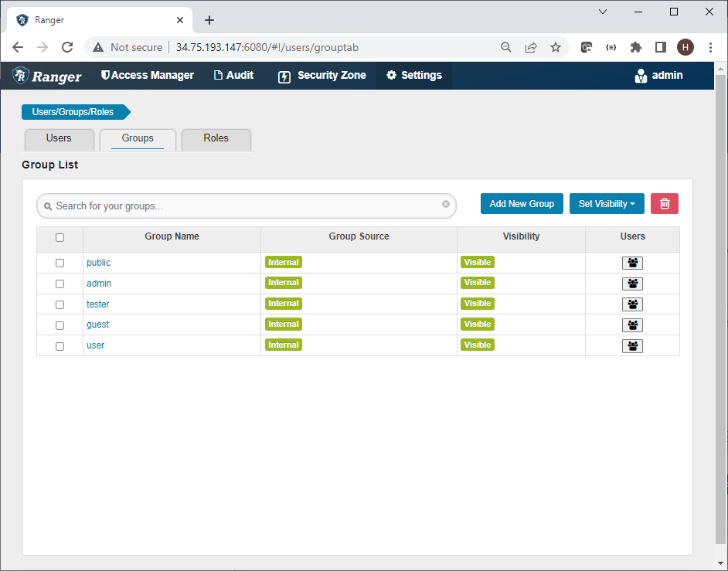
Task: Open the Settings menu in the navbar
Action: tap(413, 75)
